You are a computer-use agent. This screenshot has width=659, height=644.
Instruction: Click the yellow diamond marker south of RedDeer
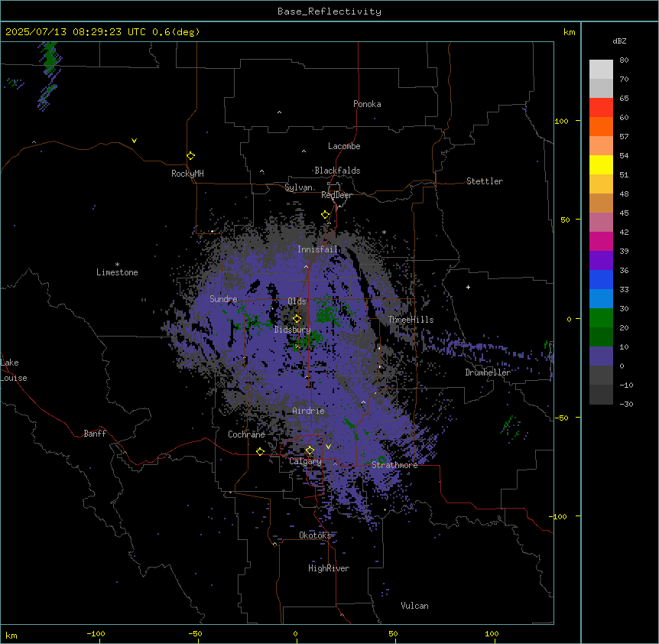tap(325, 215)
